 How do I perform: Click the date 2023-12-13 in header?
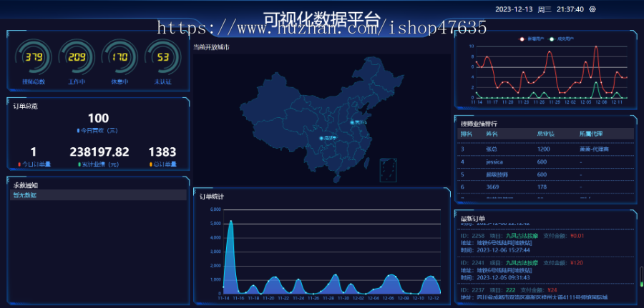pyautogui.click(x=514, y=9)
